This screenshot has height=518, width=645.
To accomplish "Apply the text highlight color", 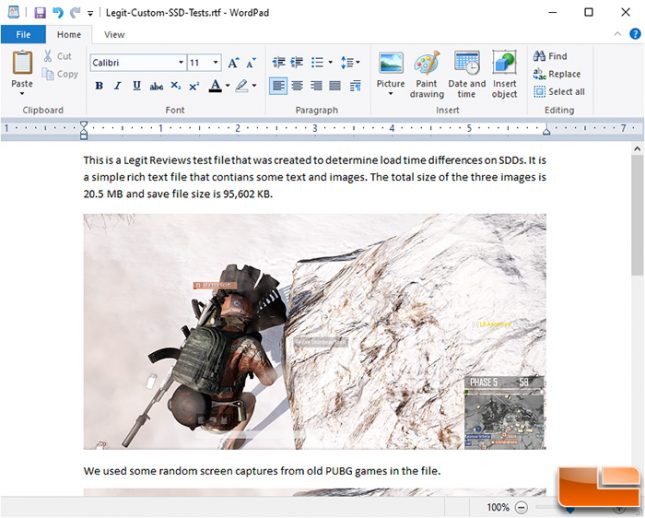I will [x=242, y=86].
